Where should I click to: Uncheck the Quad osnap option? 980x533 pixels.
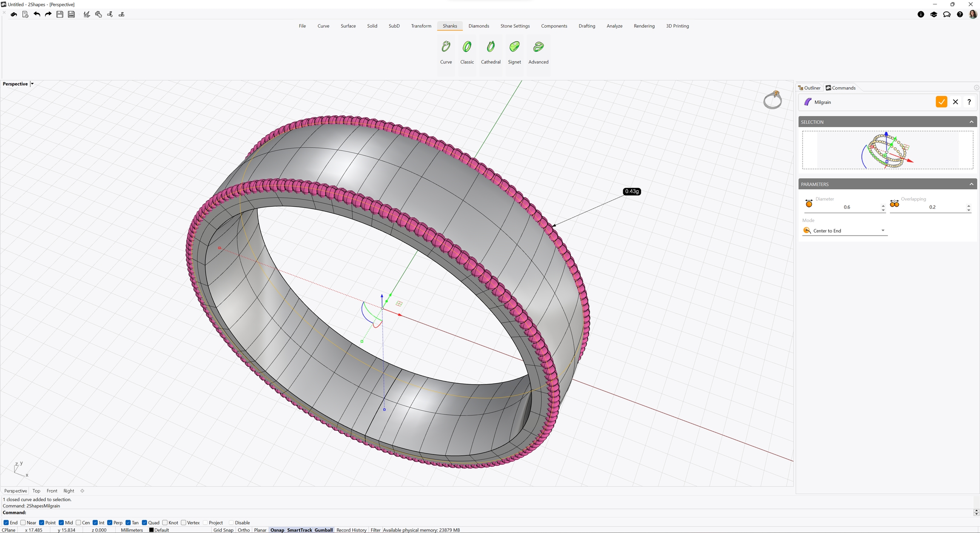tap(145, 523)
